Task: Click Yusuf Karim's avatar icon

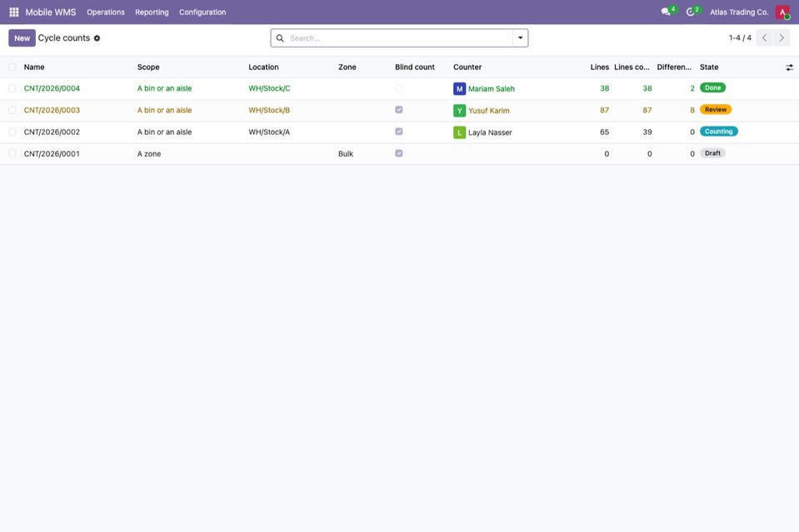Action: [x=459, y=111]
